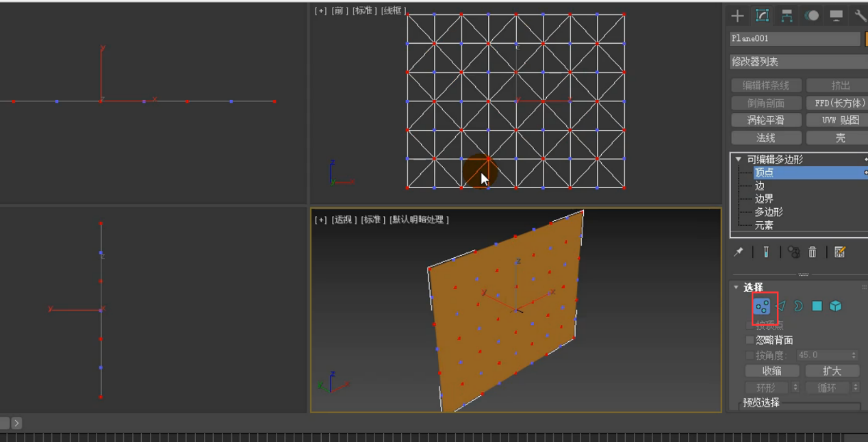Select Polygon sub-object level icon
Image resolution: width=868 pixels, height=442 pixels.
click(x=817, y=306)
